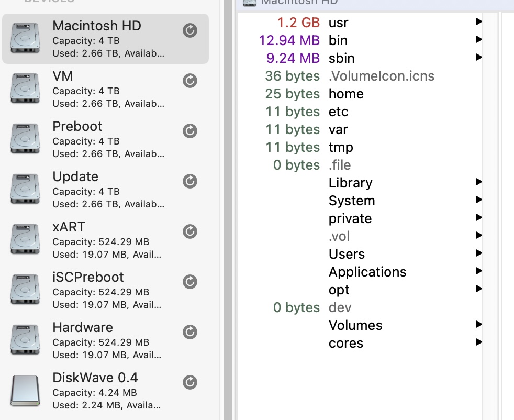Screen dimensions: 514x420
Task: Click the Update drive icon
Action: click(25, 189)
